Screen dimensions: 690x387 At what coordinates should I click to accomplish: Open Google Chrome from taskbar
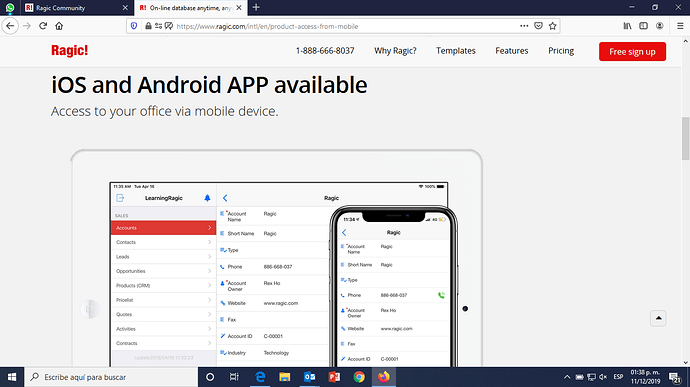coord(359,377)
